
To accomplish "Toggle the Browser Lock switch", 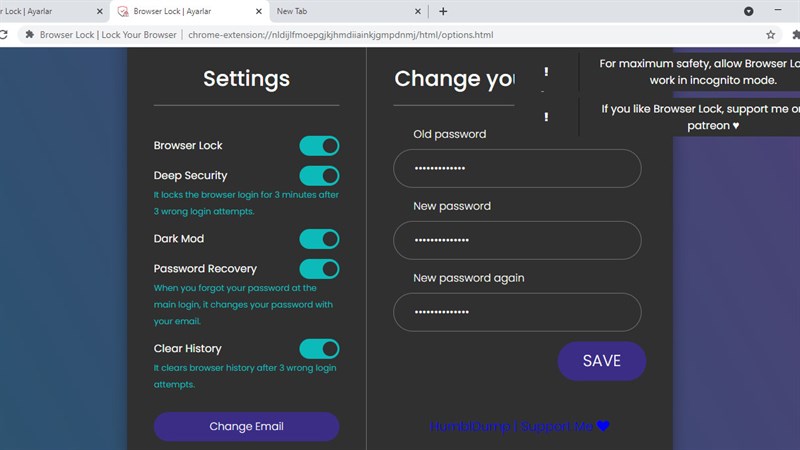I will click(x=319, y=146).
